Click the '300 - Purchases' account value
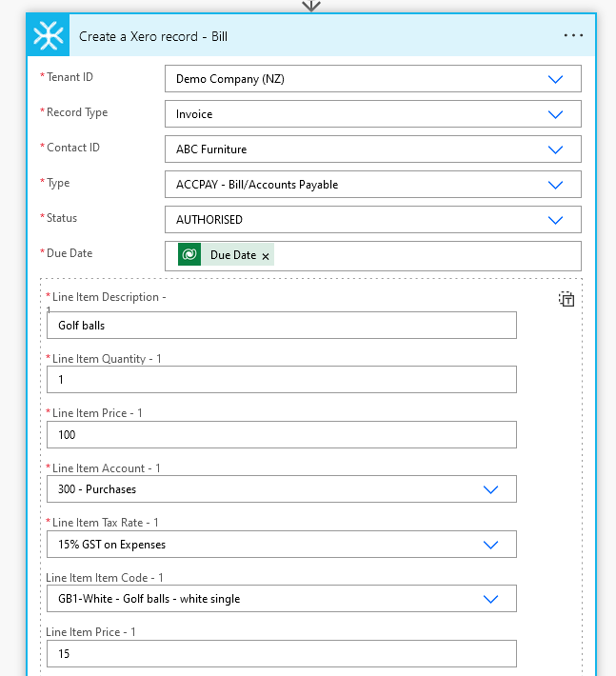This screenshot has height=676, width=616. [x=97, y=489]
